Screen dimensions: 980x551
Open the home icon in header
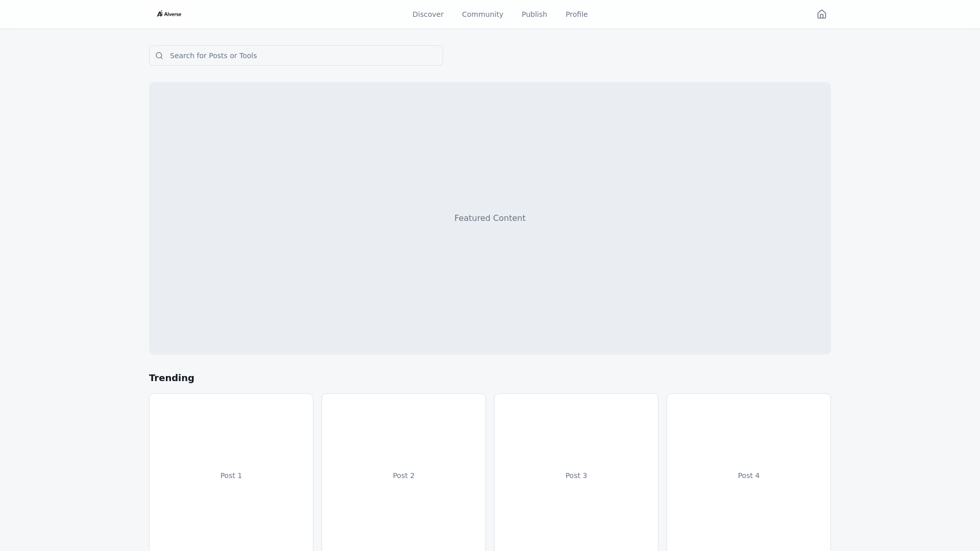[x=821, y=14]
